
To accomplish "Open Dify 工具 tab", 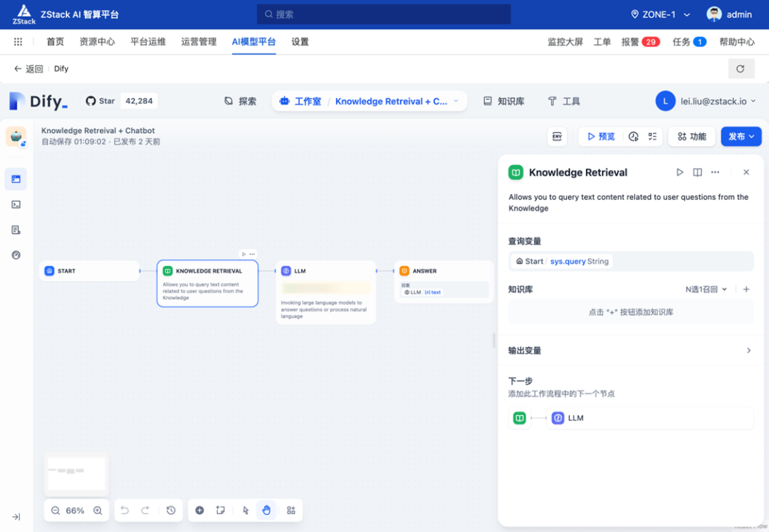I will pos(564,101).
